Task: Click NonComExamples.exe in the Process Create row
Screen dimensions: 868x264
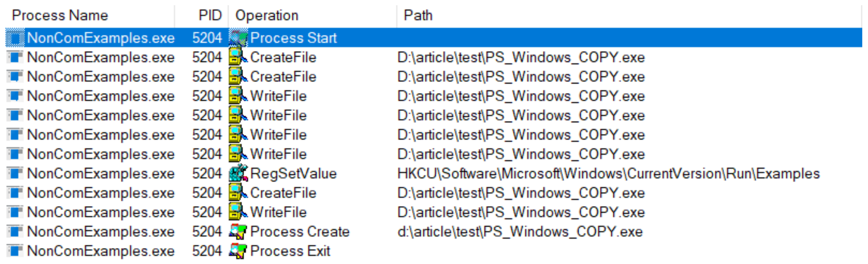Action: (101, 232)
